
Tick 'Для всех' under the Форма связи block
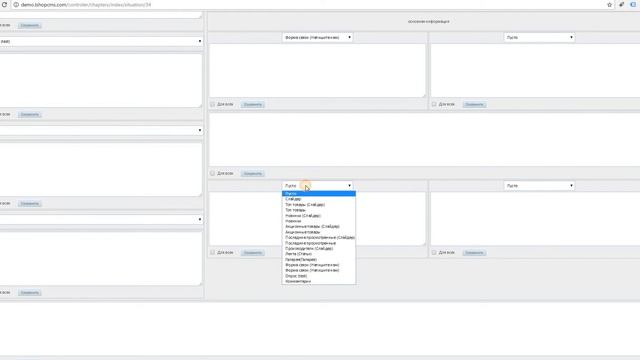click(212, 104)
